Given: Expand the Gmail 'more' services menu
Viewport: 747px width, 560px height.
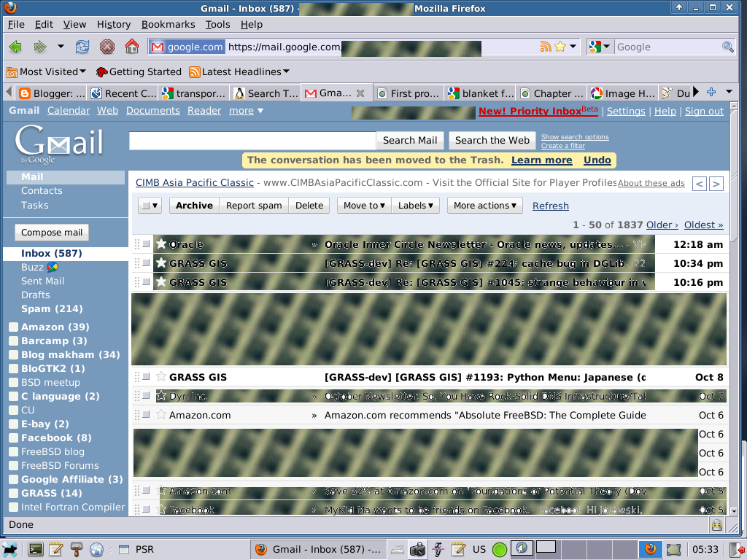Looking at the screenshot, I should (x=246, y=111).
